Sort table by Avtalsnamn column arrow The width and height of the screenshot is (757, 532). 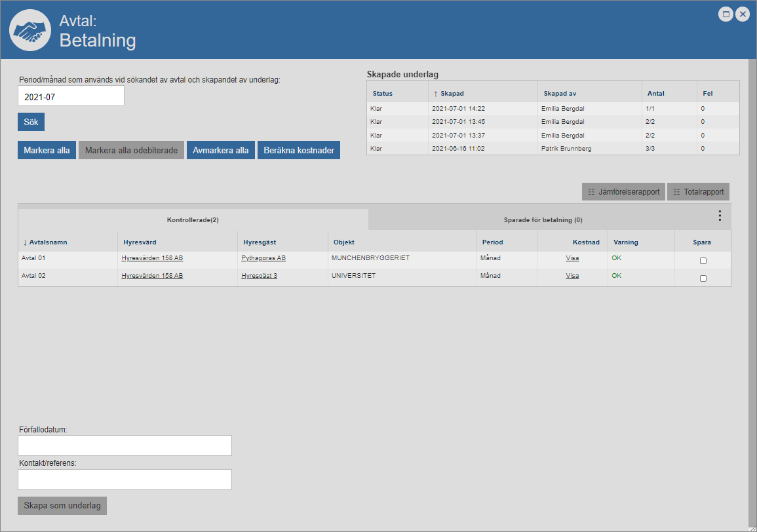[25, 242]
